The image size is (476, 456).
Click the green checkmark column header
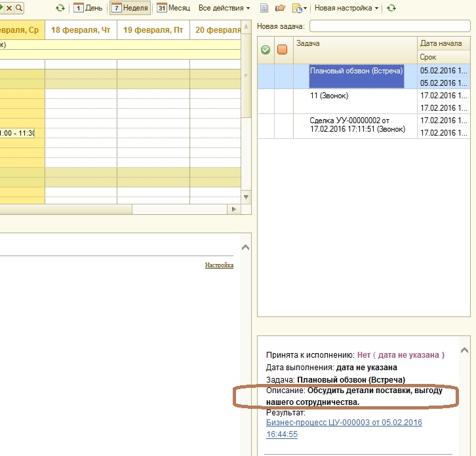click(266, 50)
